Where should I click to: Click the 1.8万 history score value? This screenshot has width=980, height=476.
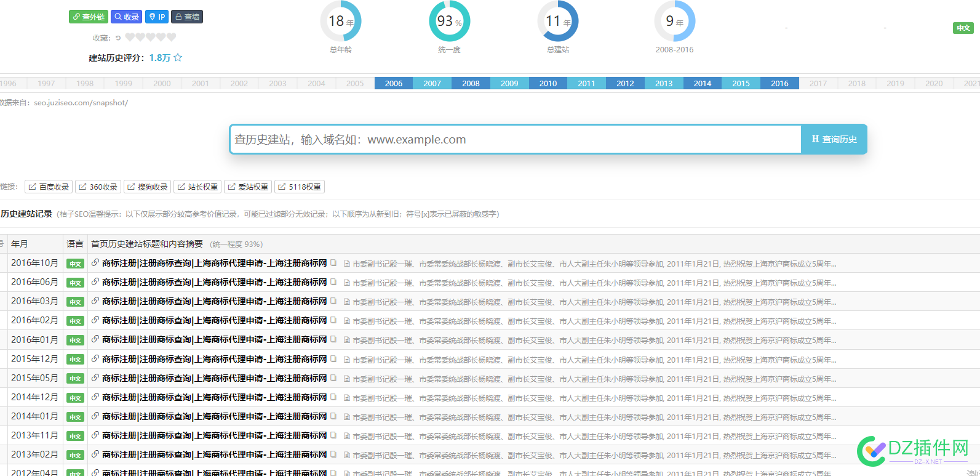tap(159, 57)
